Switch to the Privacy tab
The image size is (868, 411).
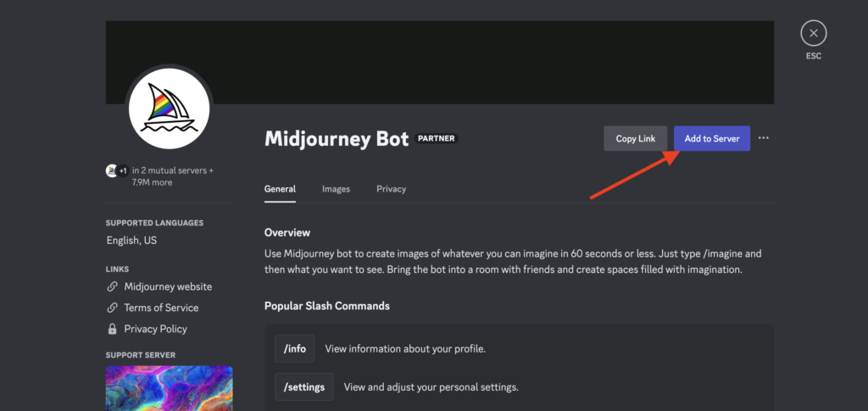coord(392,189)
